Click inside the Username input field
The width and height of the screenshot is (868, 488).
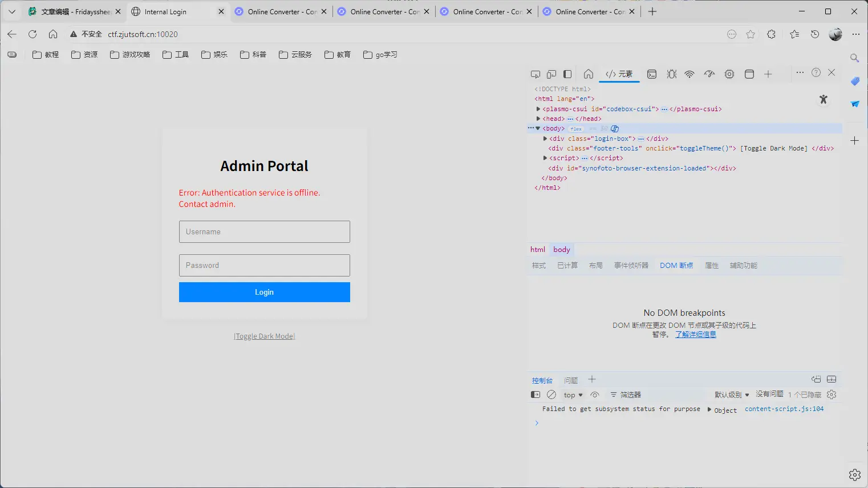tap(264, 231)
